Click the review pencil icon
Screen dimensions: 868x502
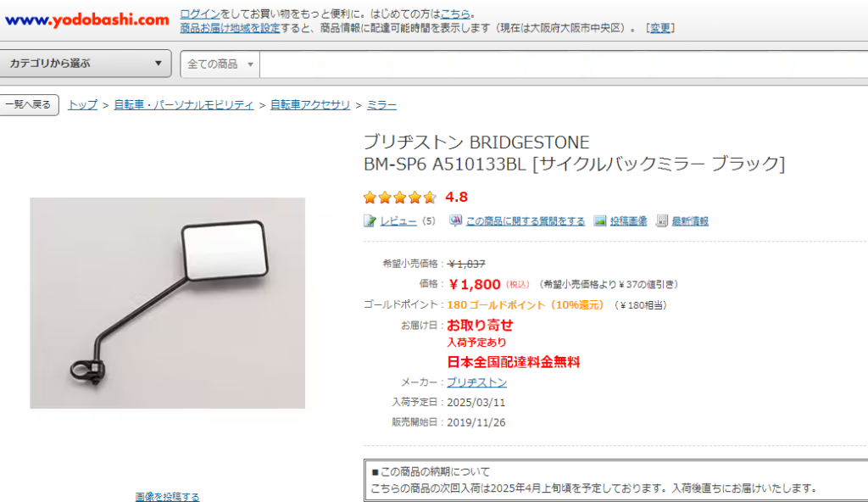(370, 221)
